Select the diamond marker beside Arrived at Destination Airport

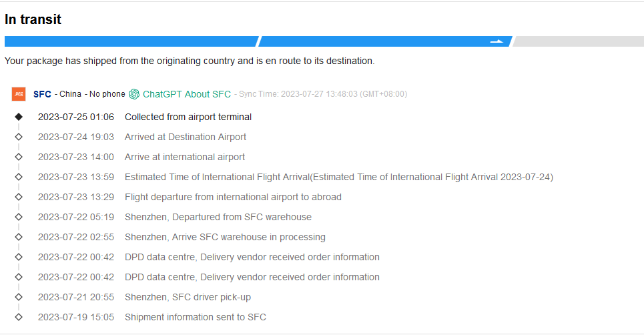click(19, 137)
